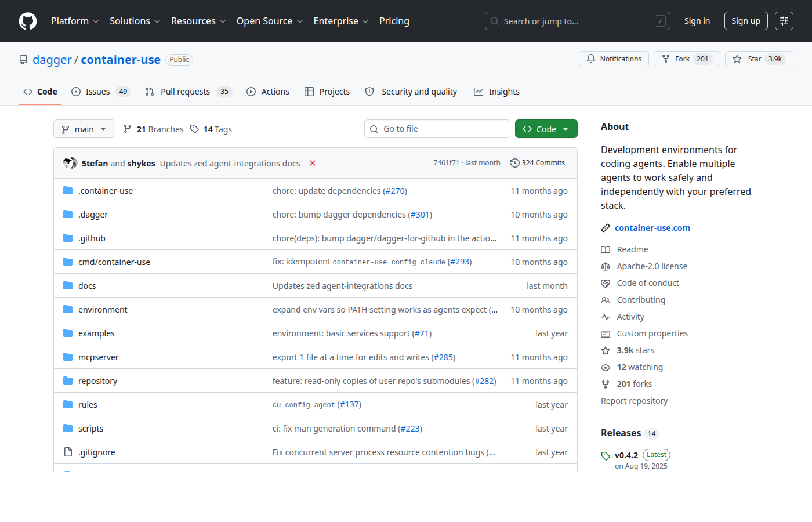Screen dimensions: 812x522
Task: Click the fork icon beside 201 forks
Action: (x=606, y=384)
